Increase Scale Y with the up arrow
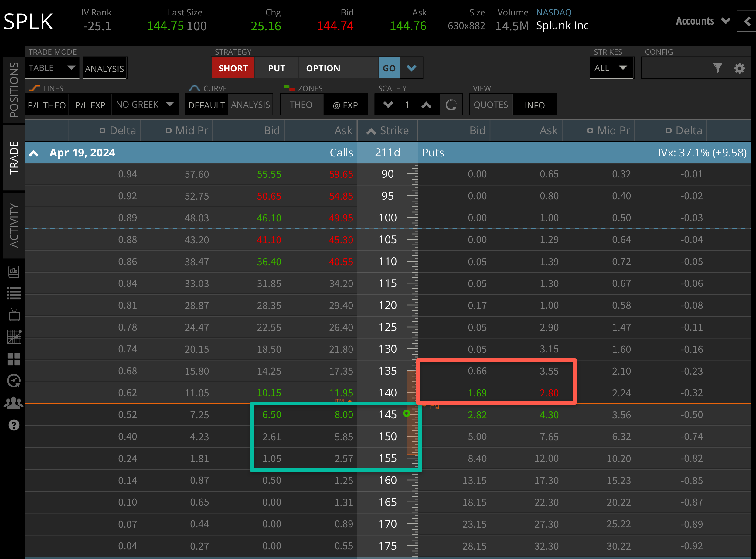 point(426,105)
